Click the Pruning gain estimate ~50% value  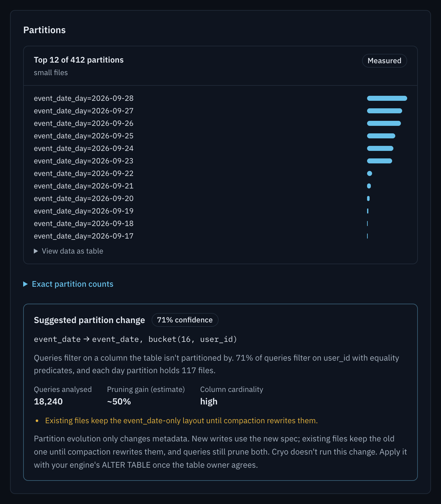(x=119, y=401)
